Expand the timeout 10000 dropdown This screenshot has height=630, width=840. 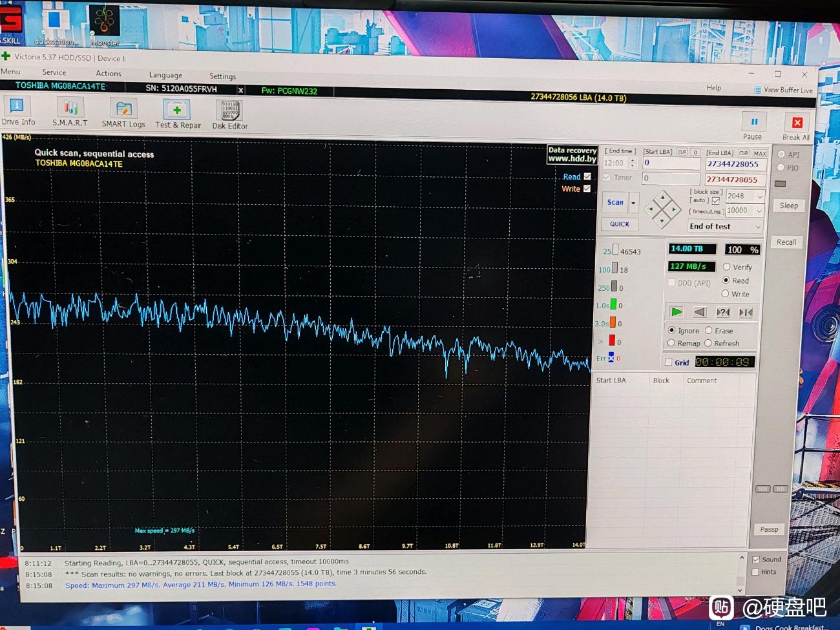(759, 211)
